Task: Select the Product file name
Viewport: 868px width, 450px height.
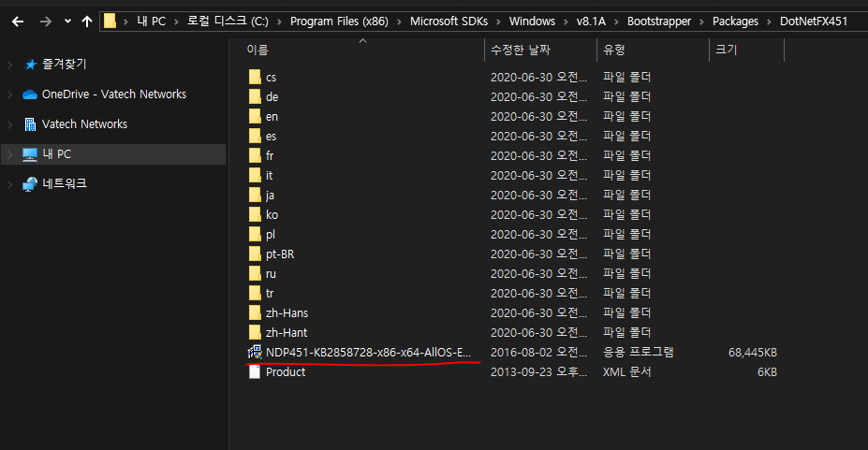Action: pyautogui.click(x=286, y=372)
